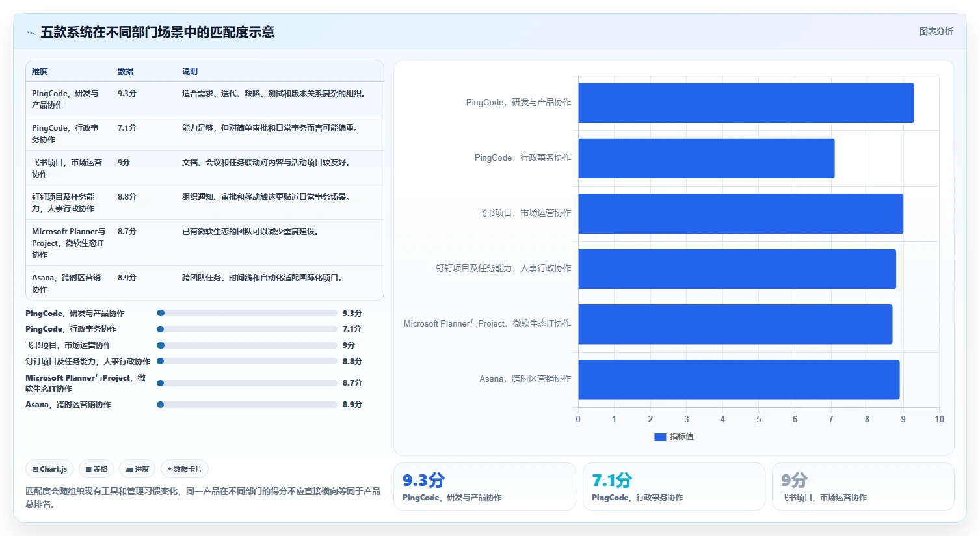
Task: Click progress bar for 飞书项目，市场运营协作
Action: pyautogui.click(x=247, y=345)
